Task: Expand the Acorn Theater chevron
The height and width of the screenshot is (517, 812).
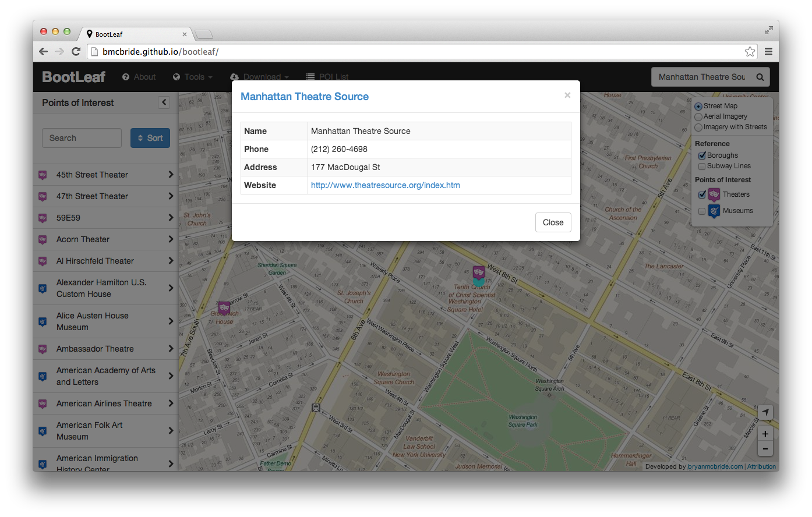Action: tap(171, 239)
